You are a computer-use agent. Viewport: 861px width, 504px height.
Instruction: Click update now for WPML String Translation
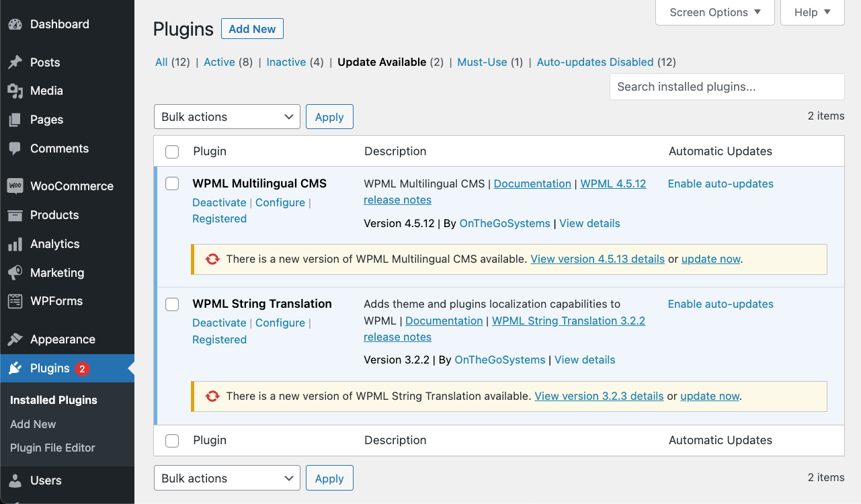pyautogui.click(x=710, y=396)
